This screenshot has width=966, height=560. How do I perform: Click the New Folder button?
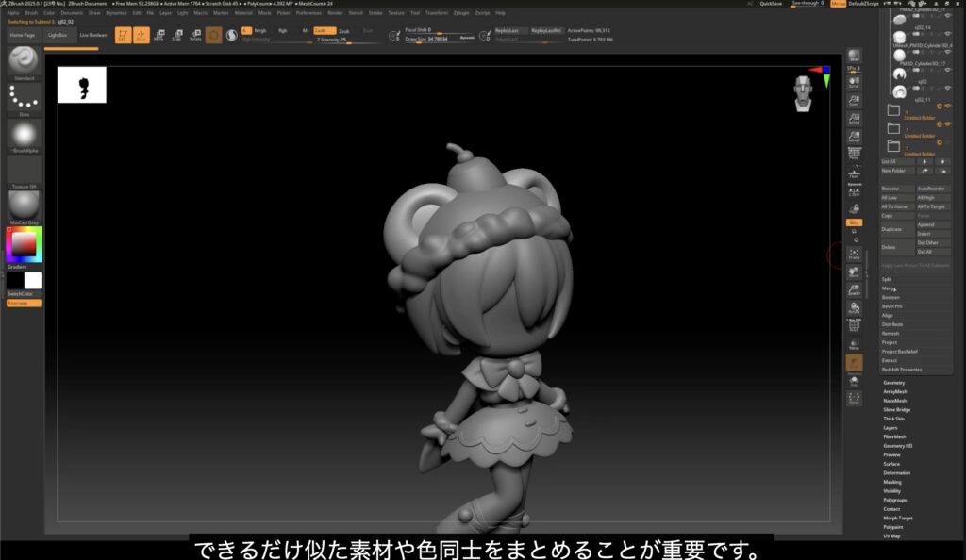pyautogui.click(x=898, y=171)
